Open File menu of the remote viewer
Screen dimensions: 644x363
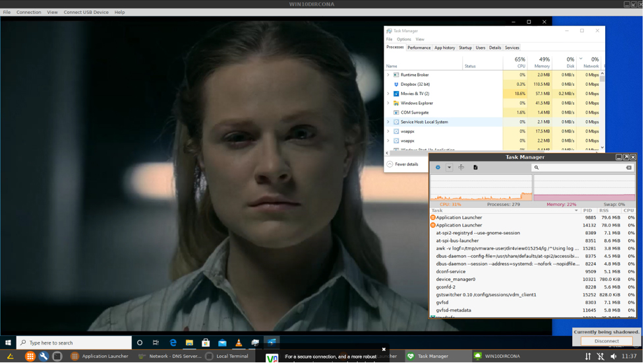tap(7, 12)
